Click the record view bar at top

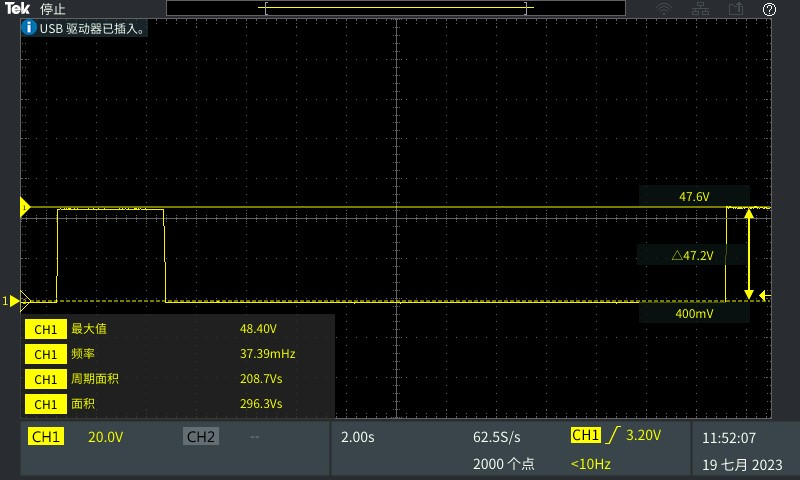[397, 9]
